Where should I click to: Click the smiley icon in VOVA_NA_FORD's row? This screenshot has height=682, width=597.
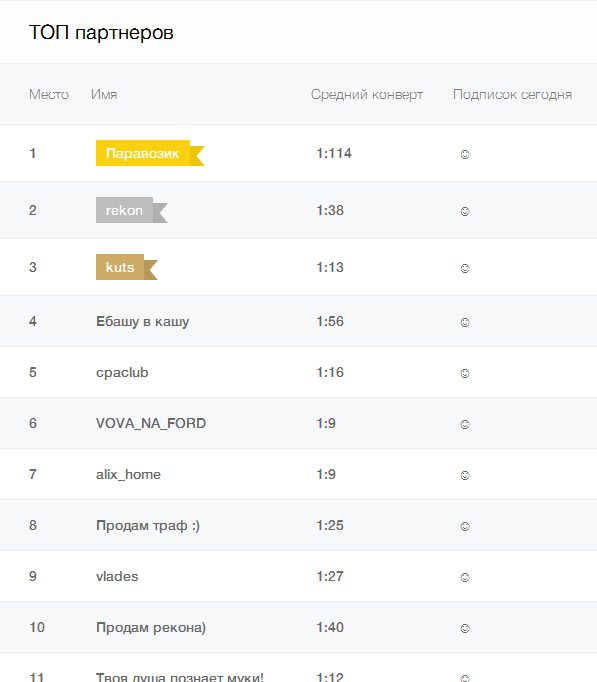coord(465,424)
